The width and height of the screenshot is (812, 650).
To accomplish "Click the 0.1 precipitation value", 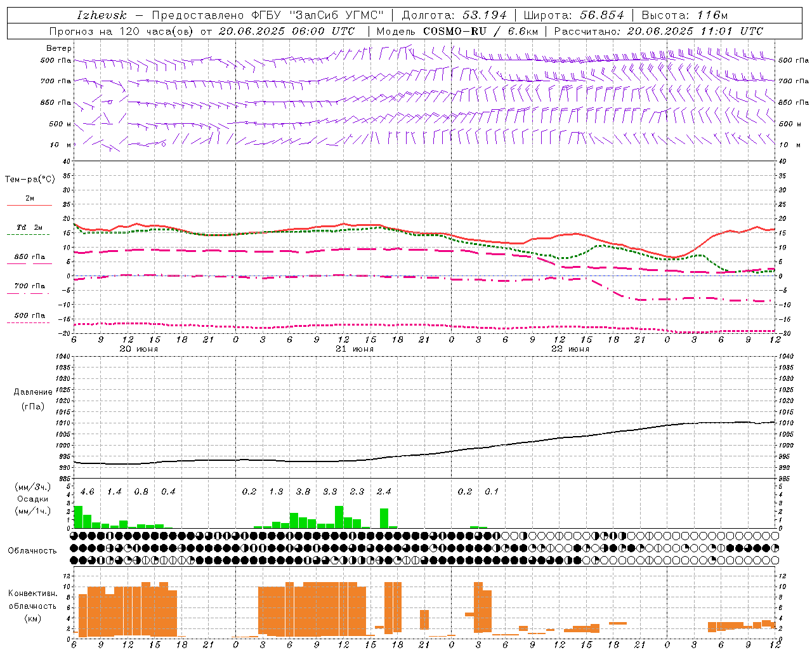I will [x=492, y=491].
